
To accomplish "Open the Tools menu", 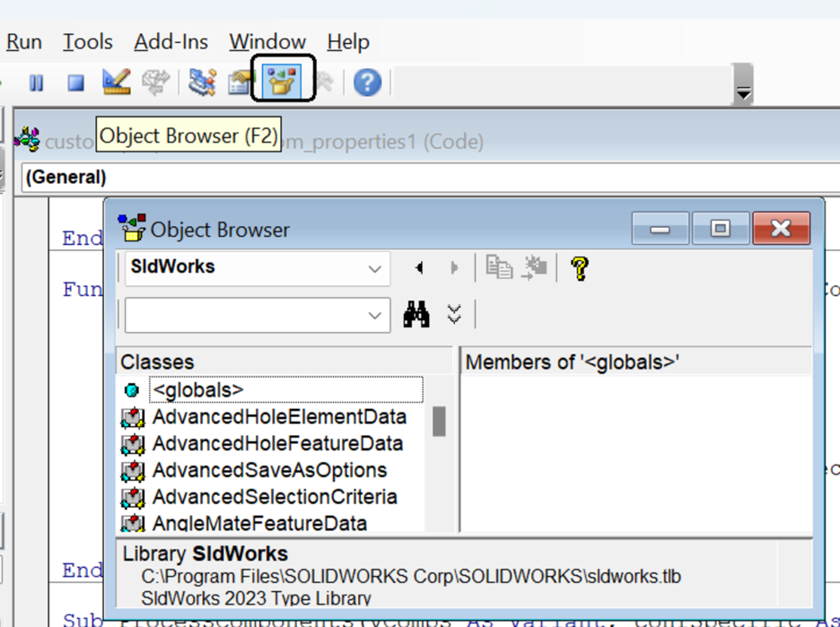I will coord(88,42).
